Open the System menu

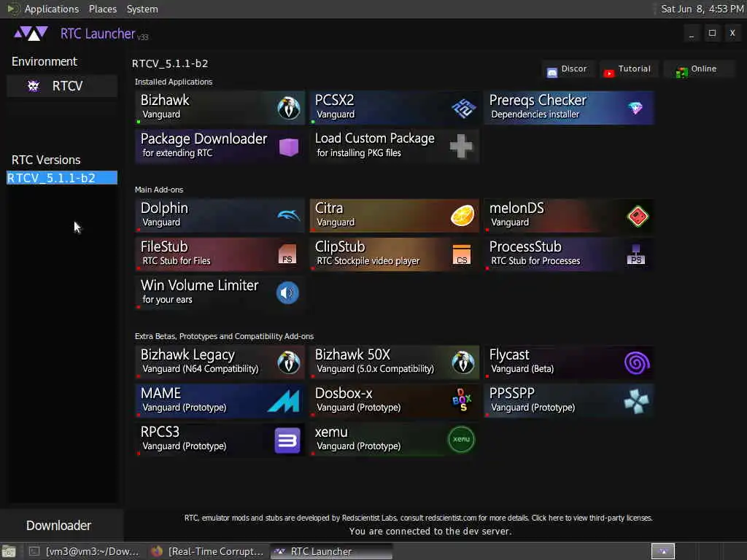coord(142,9)
